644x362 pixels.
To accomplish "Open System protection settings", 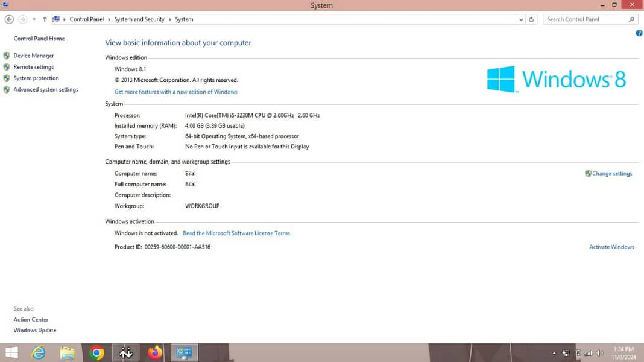I will 36,78.
